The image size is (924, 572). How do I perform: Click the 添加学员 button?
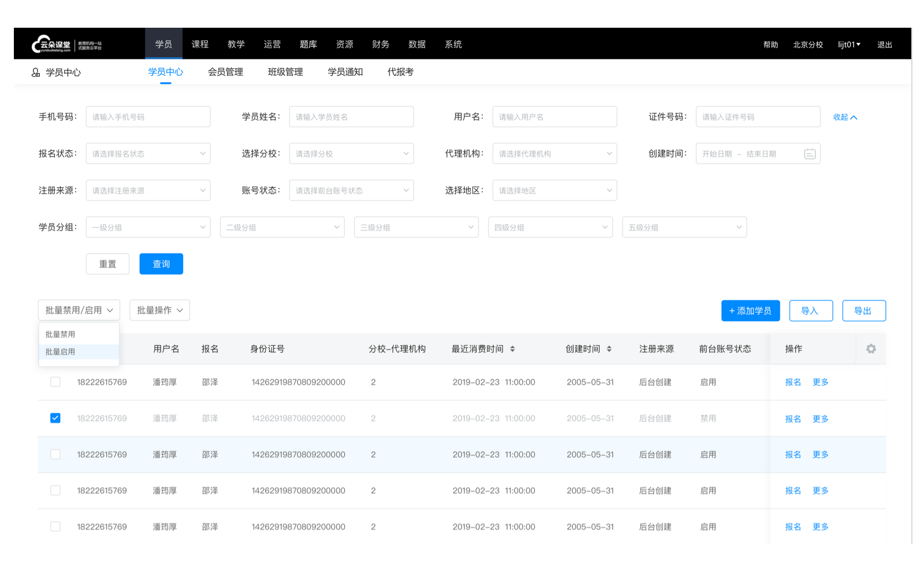[x=750, y=310]
